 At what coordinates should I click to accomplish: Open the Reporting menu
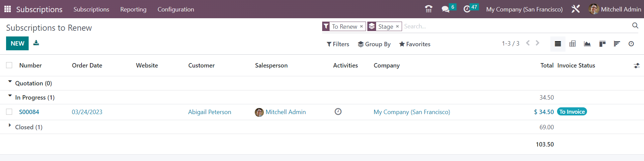pyautogui.click(x=133, y=9)
